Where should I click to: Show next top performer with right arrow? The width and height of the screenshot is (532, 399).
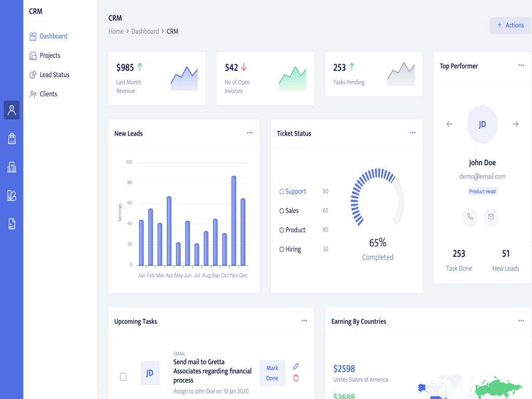click(515, 124)
